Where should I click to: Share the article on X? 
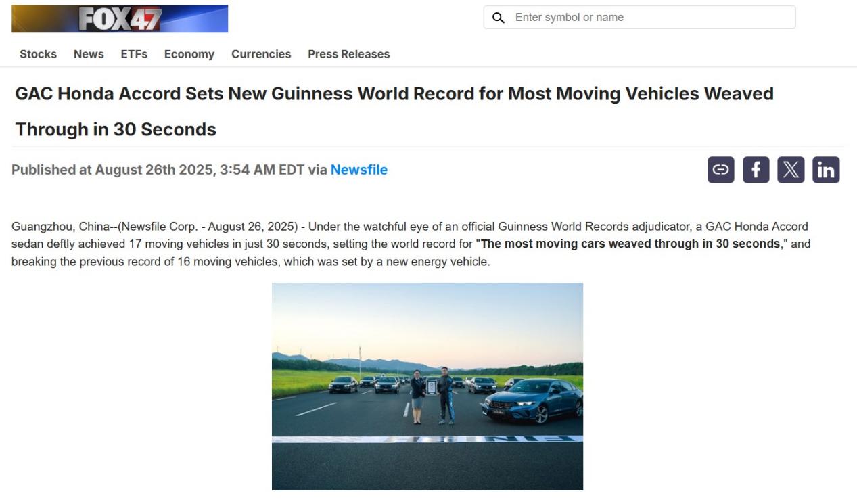[791, 170]
